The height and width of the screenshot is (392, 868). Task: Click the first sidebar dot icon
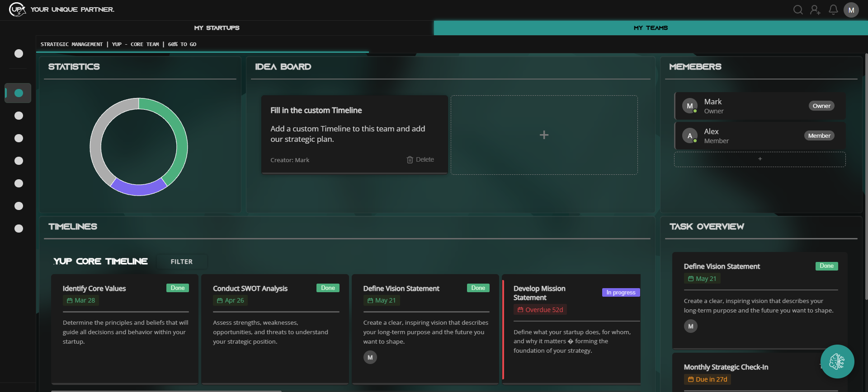point(19,53)
